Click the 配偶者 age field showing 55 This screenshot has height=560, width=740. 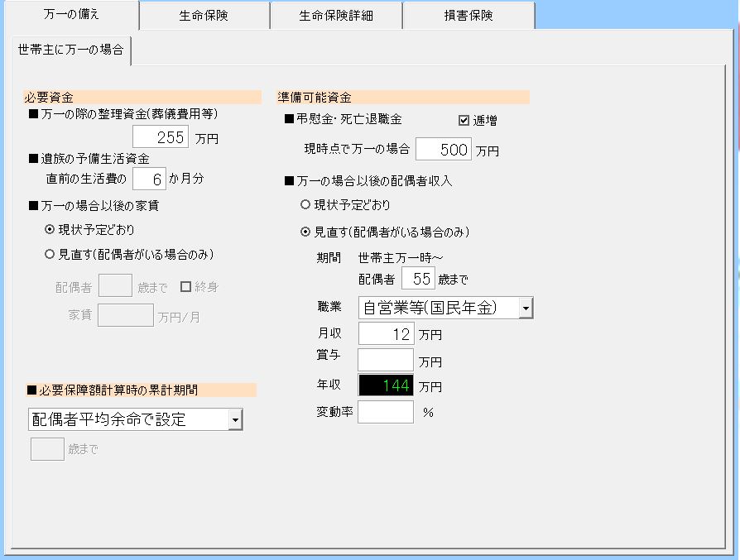(418, 280)
